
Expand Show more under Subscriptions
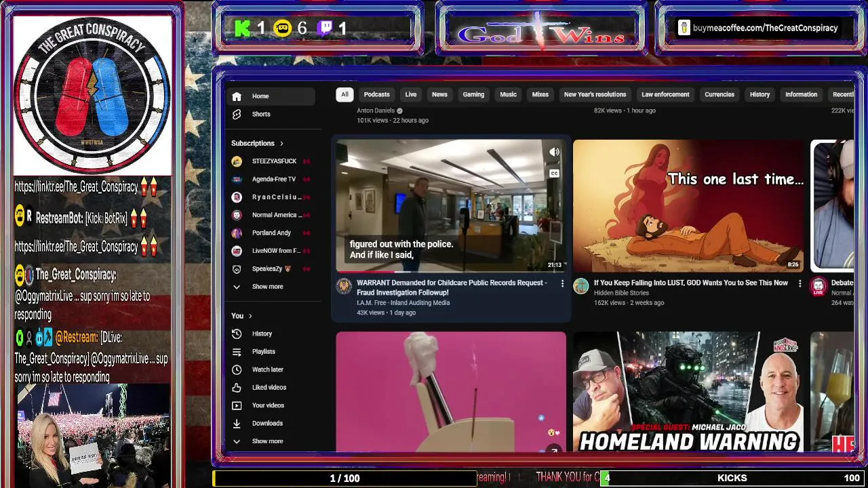pyautogui.click(x=267, y=287)
